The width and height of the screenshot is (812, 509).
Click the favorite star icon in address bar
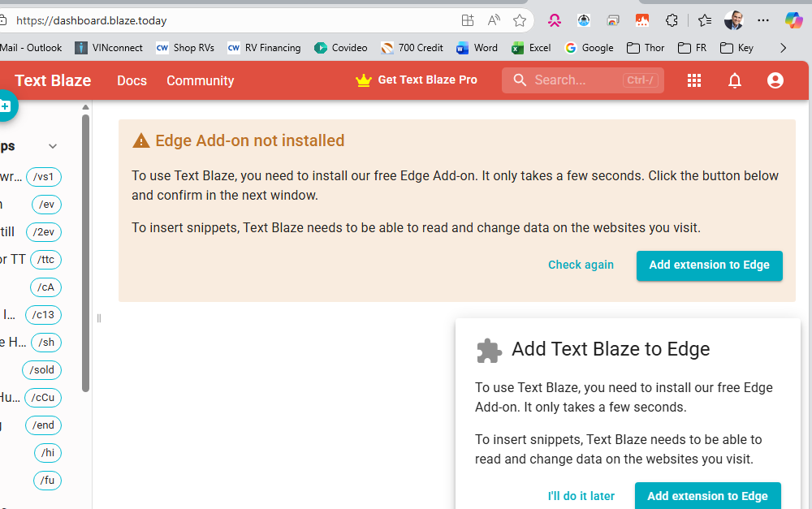520,20
